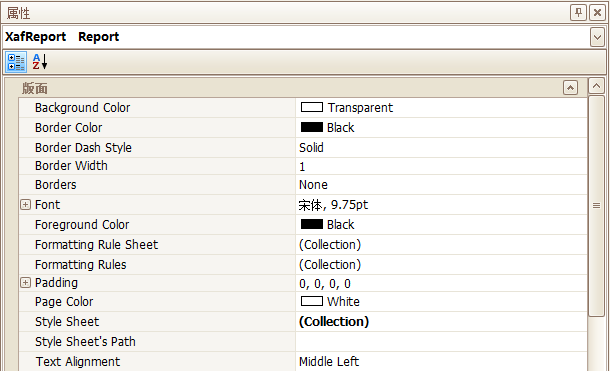Open the XafReport object selector dropdown

[597, 37]
